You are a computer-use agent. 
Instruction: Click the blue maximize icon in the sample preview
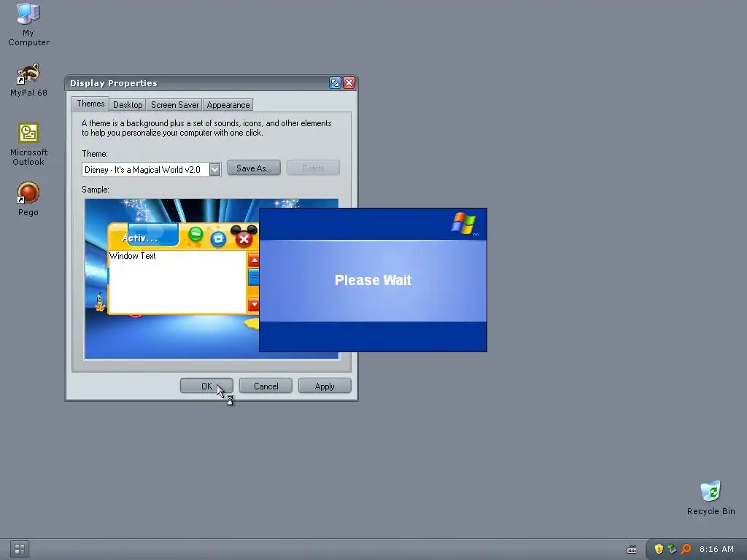pyautogui.click(x=218, y=238)
